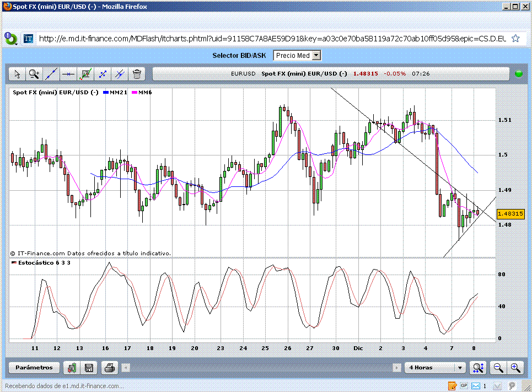This screenshot has height=392, width=532.
Task: Open the Precio Med dropdown
Action: [x=297, y=55]
